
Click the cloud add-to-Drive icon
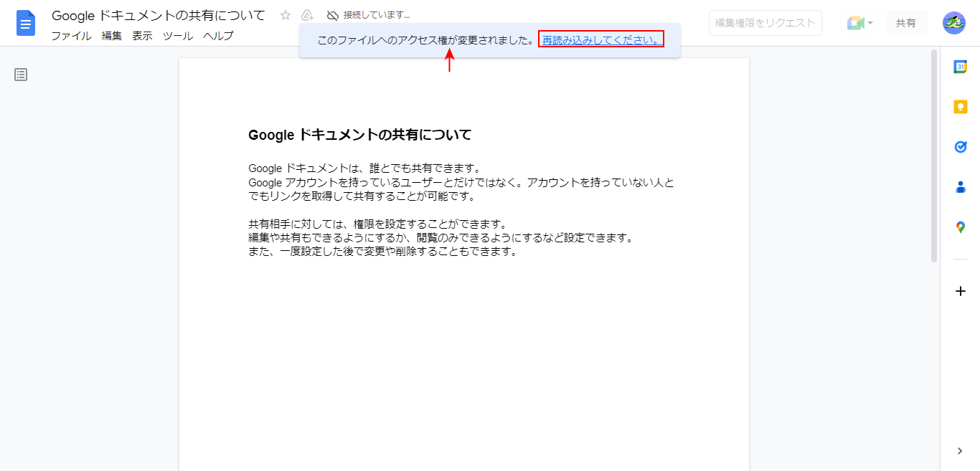pos(307,15)
